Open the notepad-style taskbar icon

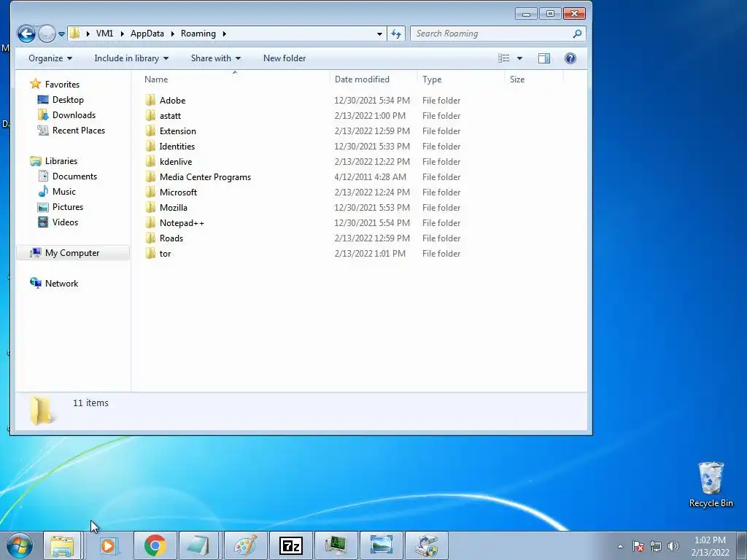coord(199,545)
